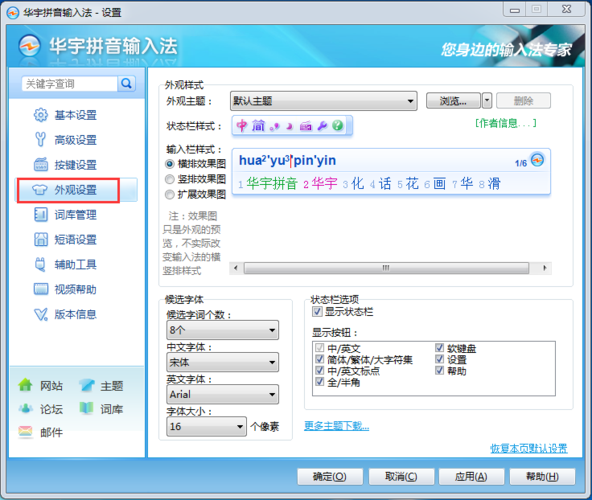592x500 pixels.
Task: Open 词库管理 page
Action: [x=76, y=215]
